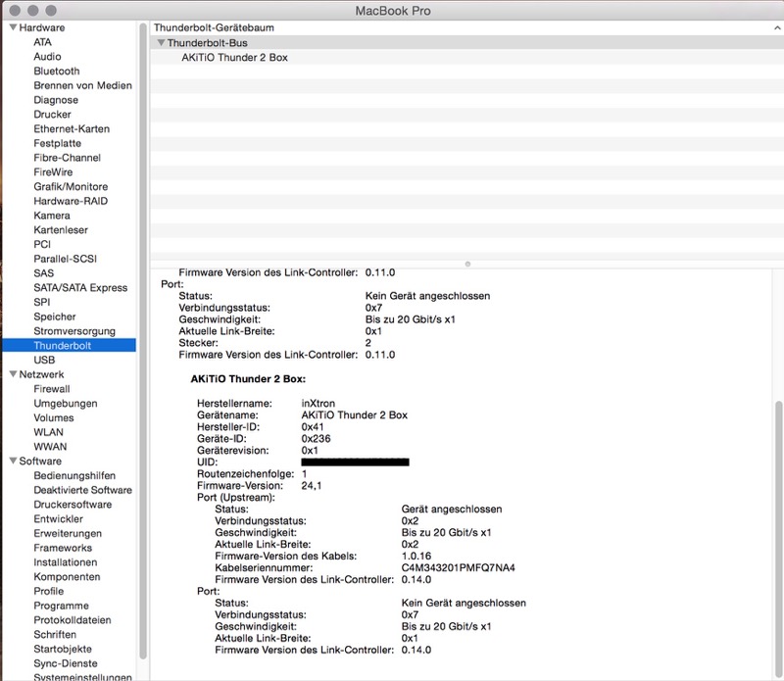This screenshot has height=681, width=784.
Task: Click the Gerät angeschlossen status value
Action: point(452,509)
